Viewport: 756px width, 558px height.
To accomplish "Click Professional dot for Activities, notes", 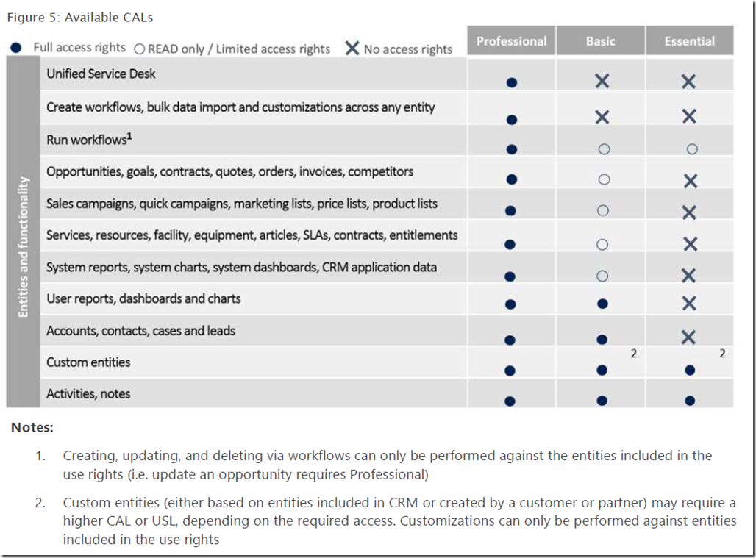I will pos(510,401).
